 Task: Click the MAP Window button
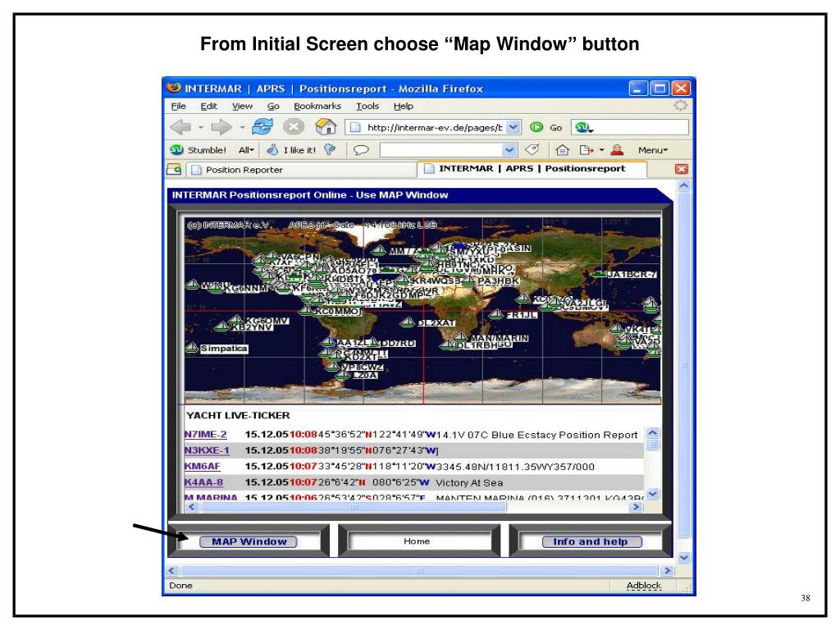[x=249, y=541]
